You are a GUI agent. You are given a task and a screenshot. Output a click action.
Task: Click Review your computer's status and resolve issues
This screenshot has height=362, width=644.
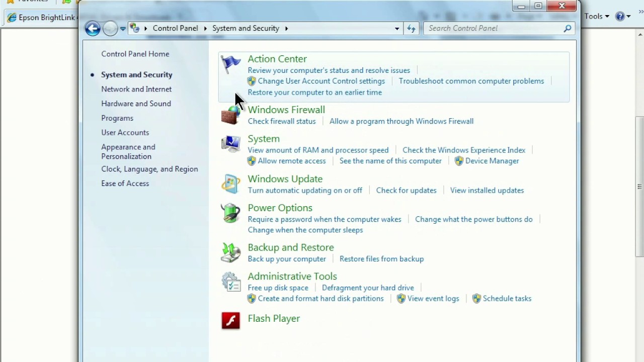click(x=329, y=70)
